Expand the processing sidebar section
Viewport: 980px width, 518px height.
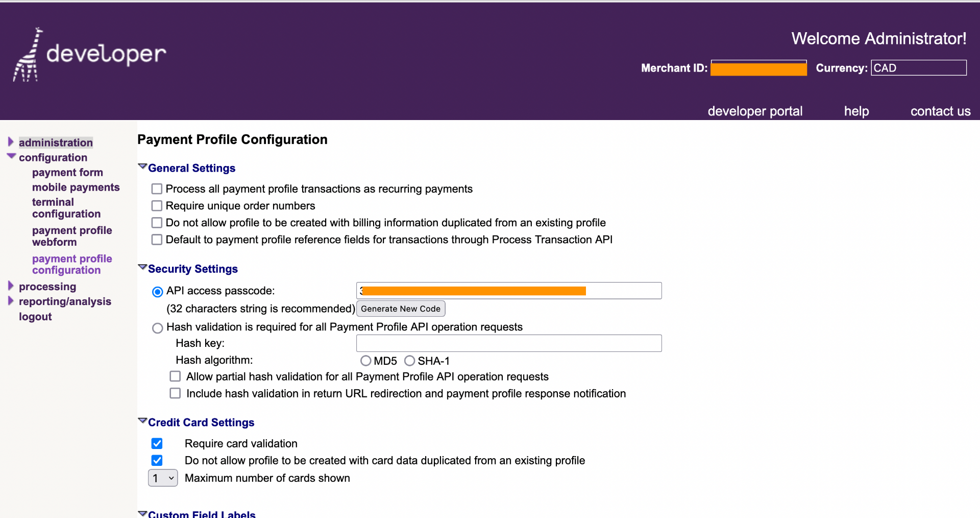pos(11,286)
